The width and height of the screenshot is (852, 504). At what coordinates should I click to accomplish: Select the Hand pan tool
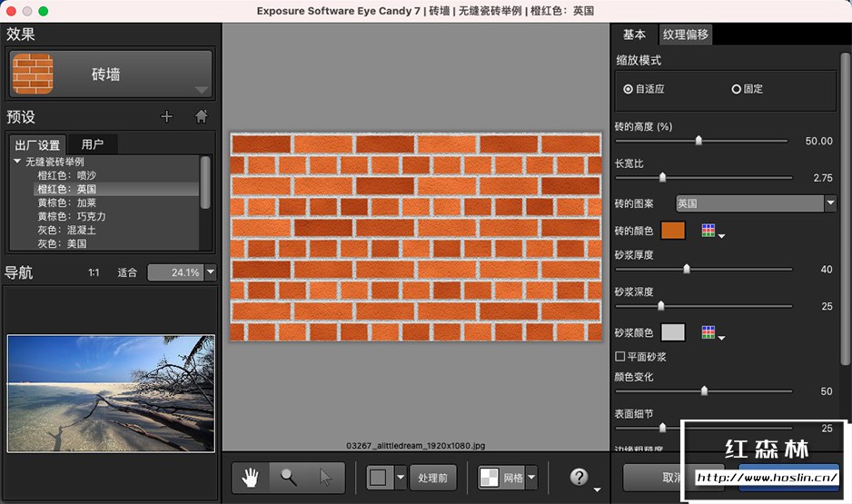pyautogui.click(x=251, y=478)
